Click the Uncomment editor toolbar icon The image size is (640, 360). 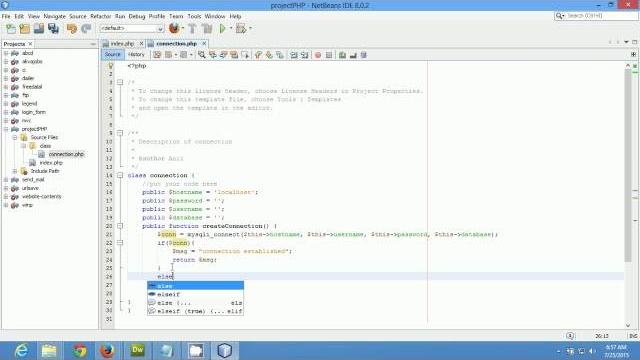click(353, 55)
